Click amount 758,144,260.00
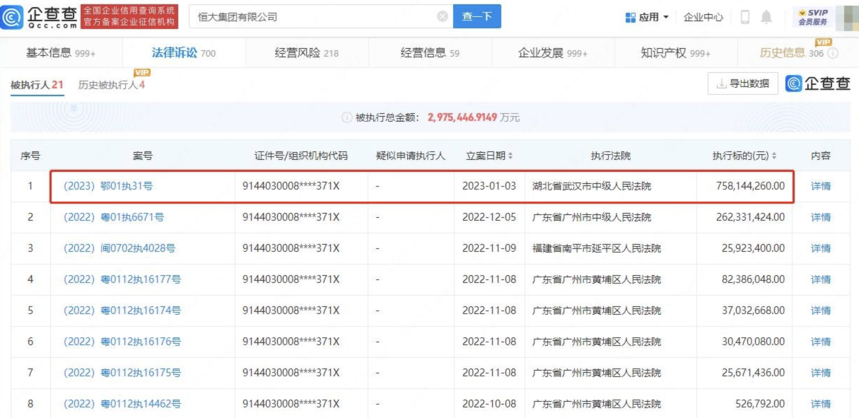 [751, 186]
